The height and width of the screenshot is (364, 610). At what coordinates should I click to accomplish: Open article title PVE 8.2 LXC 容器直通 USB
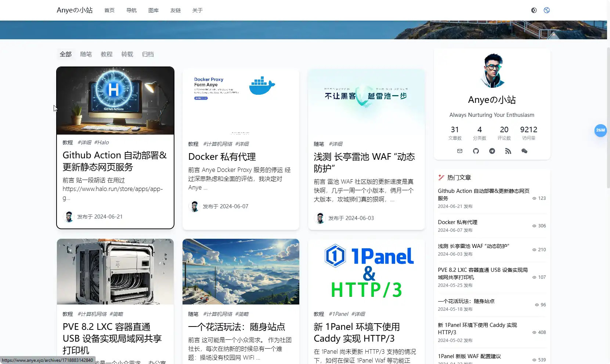pyautogui.click(x=112, y=339)
